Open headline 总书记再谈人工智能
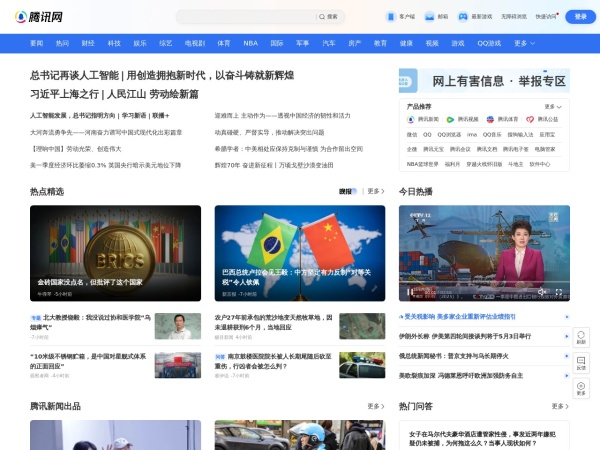 pos(162,75)
